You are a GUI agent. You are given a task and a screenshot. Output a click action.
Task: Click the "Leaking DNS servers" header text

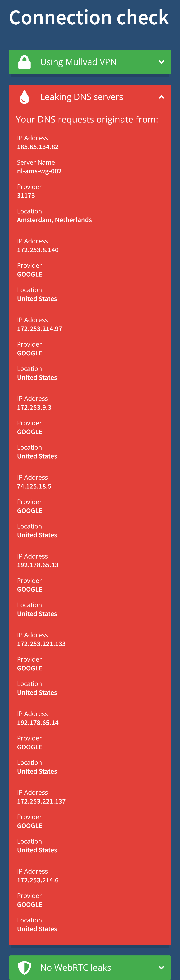click(82, 97)
